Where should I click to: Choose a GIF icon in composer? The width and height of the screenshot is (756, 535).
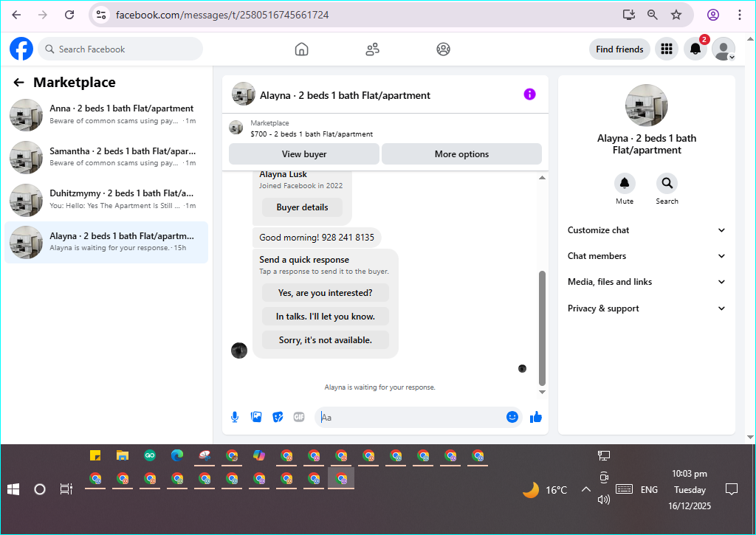(x=299, y=417)
